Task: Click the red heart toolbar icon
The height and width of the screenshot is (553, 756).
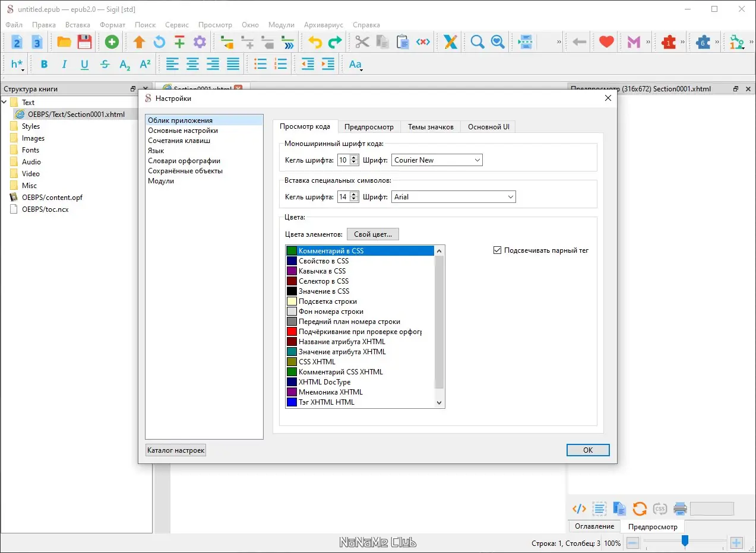Action: click(x=606, y=42)
